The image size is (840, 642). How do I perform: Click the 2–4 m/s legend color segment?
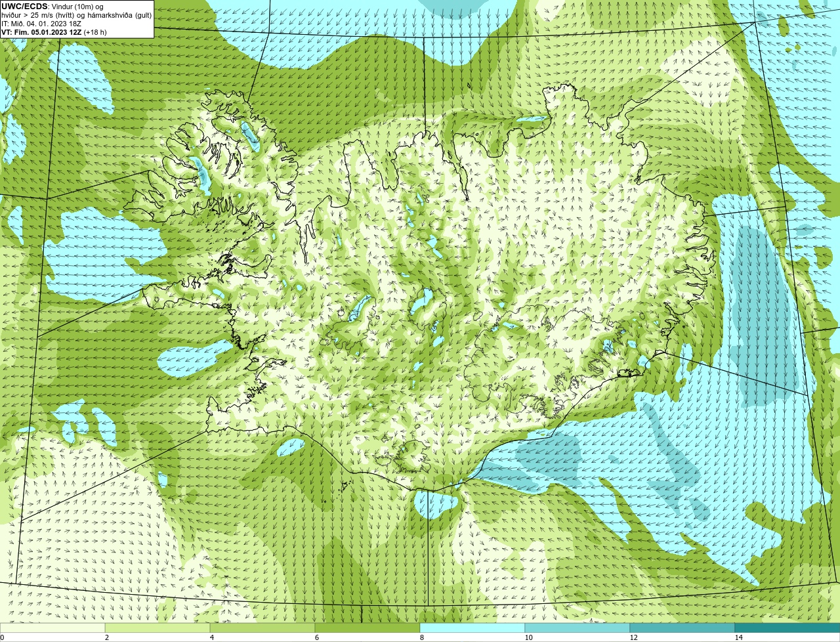click(157, 628)
